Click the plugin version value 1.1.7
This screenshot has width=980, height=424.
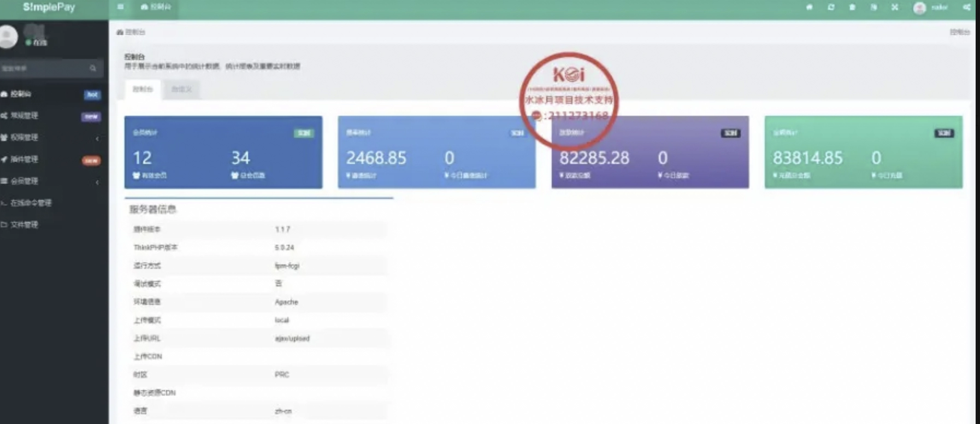pyautogui.click(x=282, y=229)
